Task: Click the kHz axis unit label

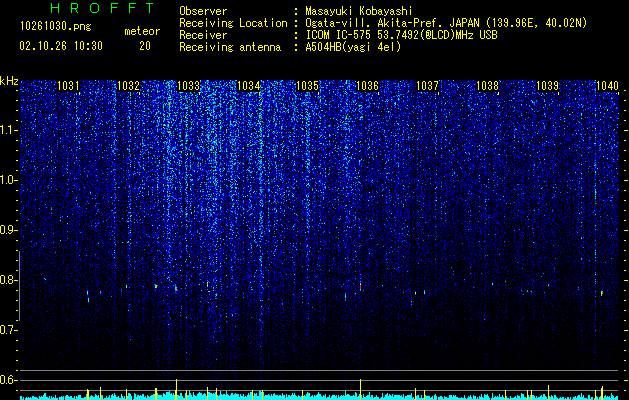Action: [x=9, y=81]
